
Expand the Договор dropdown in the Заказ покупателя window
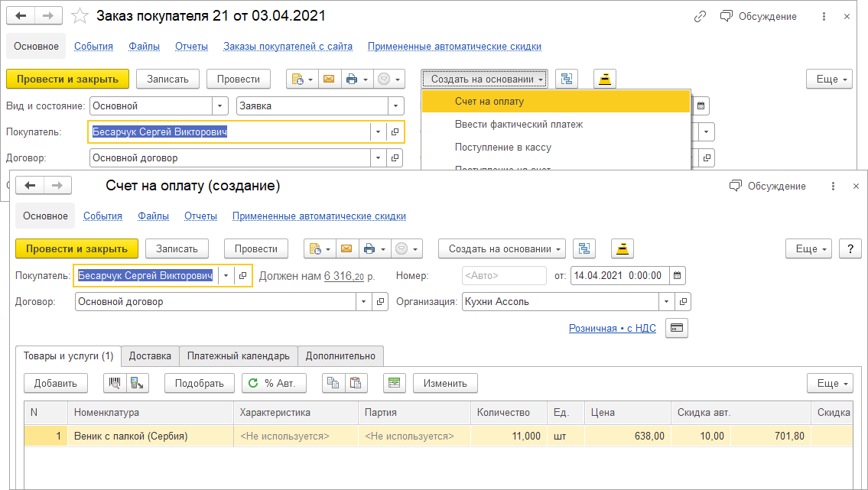378,157
